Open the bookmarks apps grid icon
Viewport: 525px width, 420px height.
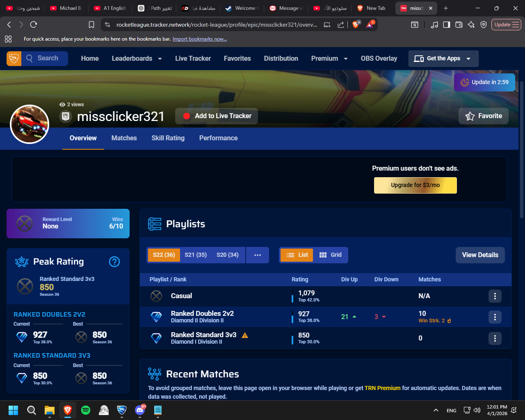pos(8,39)
